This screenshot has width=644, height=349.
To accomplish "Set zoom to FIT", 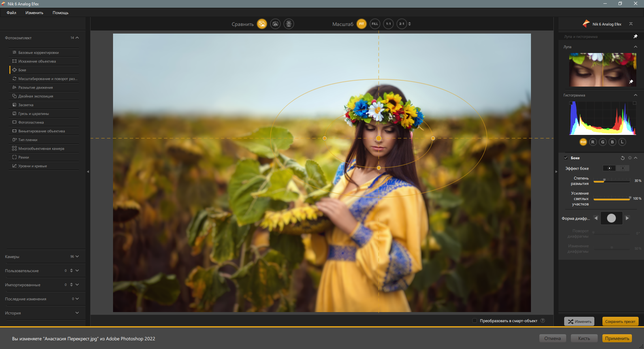I will tap(362, 24).
